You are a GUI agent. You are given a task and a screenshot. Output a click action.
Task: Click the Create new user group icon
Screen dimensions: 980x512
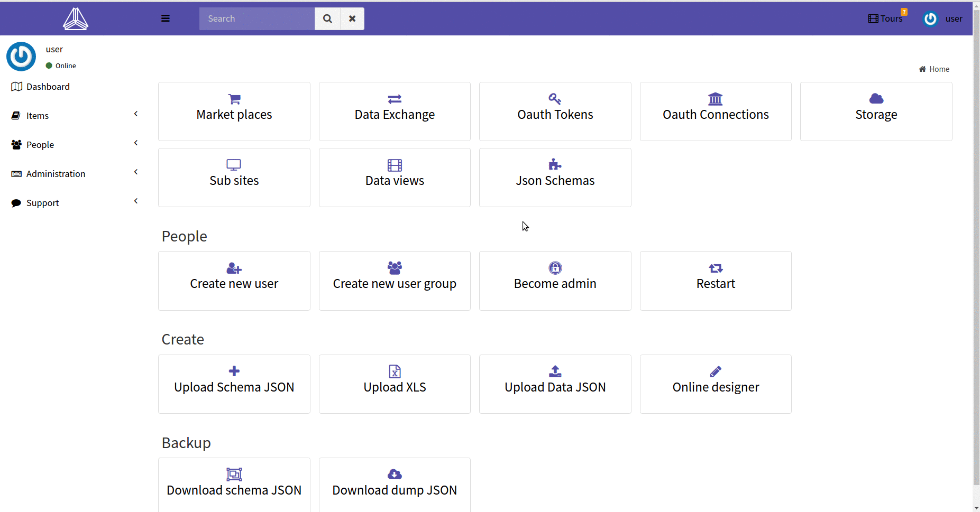pos(395,268)
